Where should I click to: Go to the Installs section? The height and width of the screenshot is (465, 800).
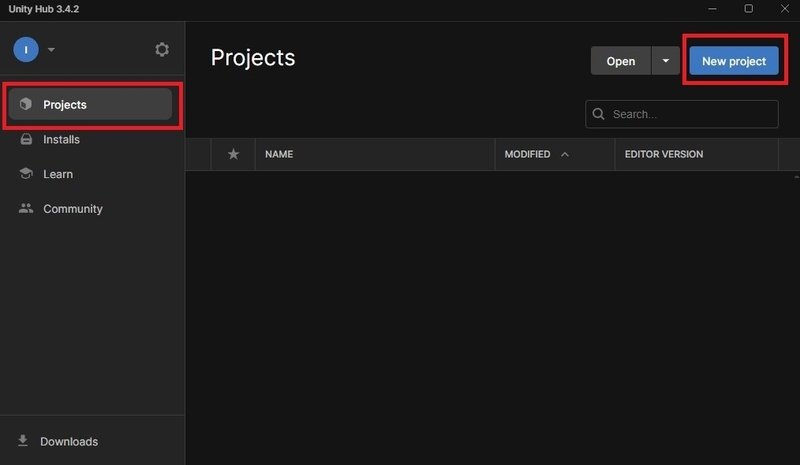61,139
